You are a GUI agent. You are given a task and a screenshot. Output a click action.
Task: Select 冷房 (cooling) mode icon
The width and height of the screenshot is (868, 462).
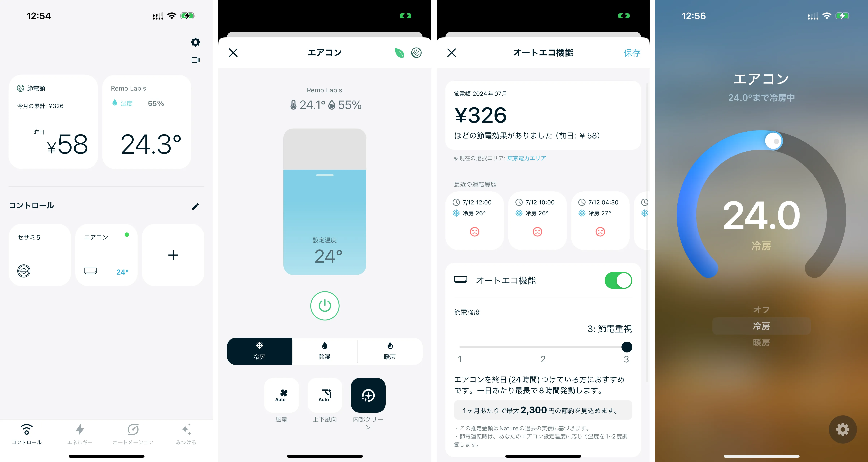(x=260, y=349)
